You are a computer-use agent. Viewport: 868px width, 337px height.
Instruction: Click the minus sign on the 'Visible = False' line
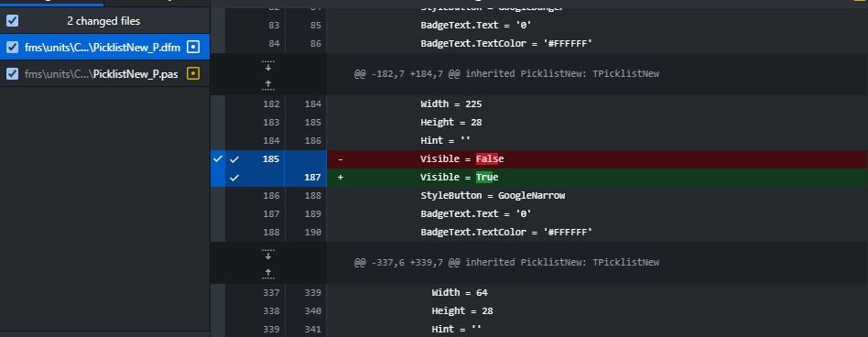click(341, 159)
